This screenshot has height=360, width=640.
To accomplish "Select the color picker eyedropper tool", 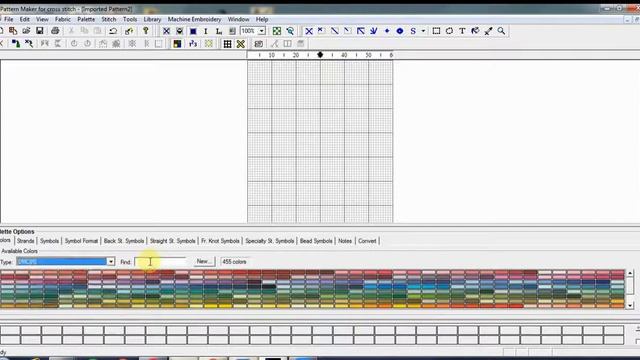I will point(488,31).
